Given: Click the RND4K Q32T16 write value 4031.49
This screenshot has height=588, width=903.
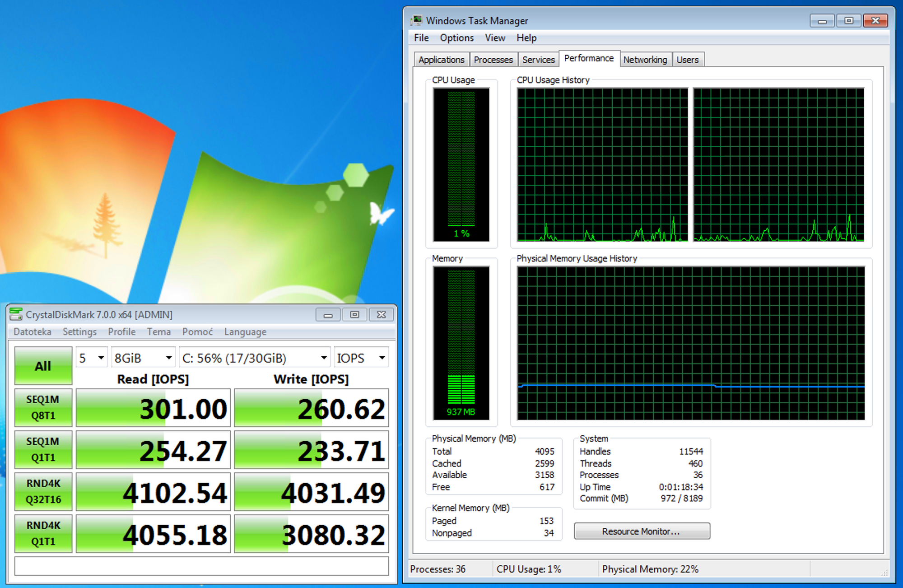Looking at the screenshot, I should (312, 492).
